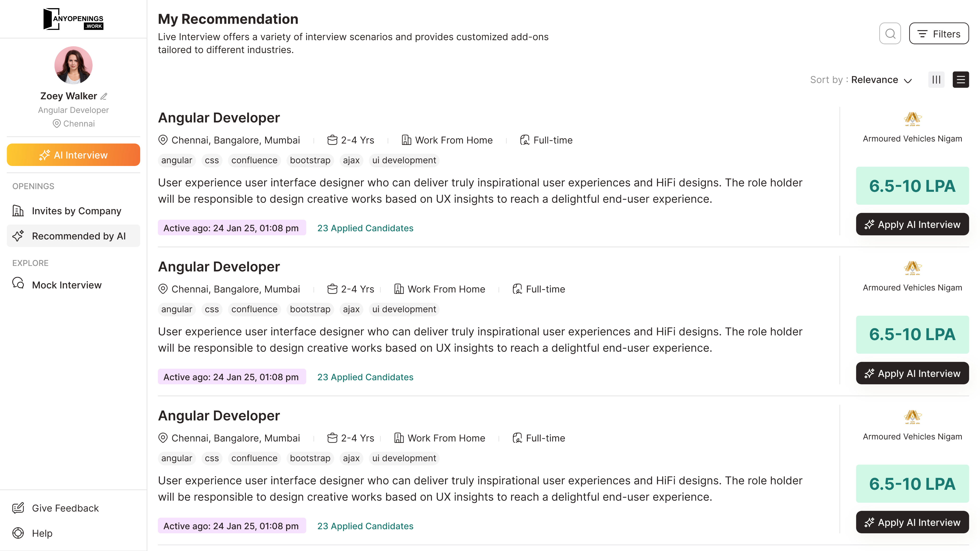The image size is (980, 551).
Task: Click the AnyOpenings.Work logo
Action: [73, 19]
